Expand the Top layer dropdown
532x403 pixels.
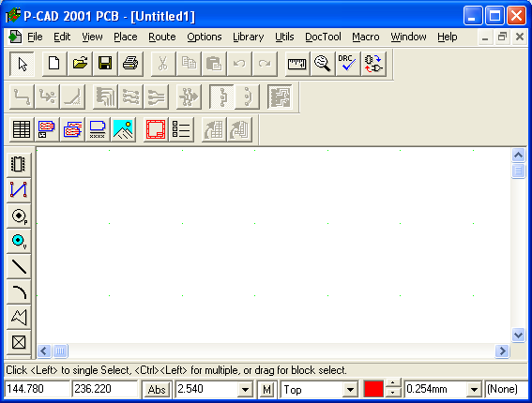click(x=350, y=390)
